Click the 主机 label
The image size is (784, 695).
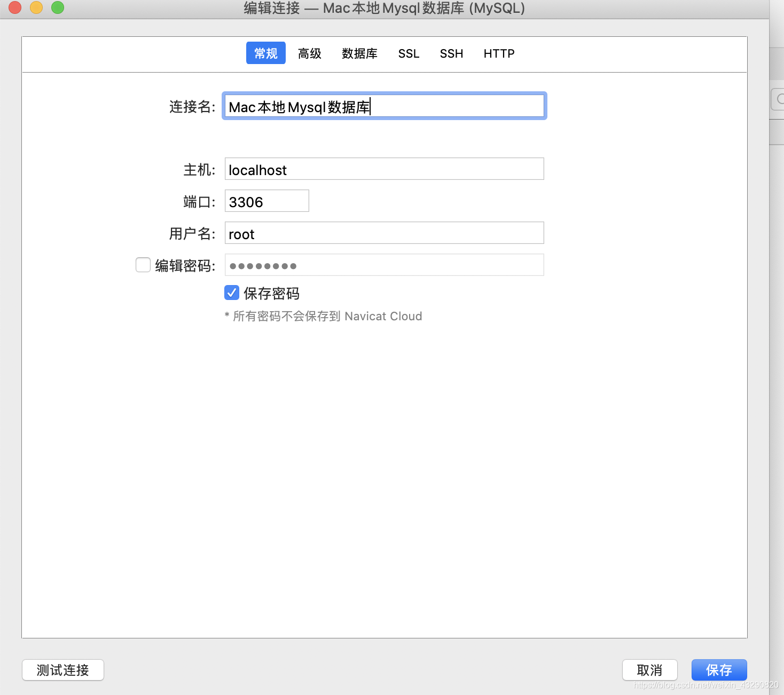[x=199, y=170]
